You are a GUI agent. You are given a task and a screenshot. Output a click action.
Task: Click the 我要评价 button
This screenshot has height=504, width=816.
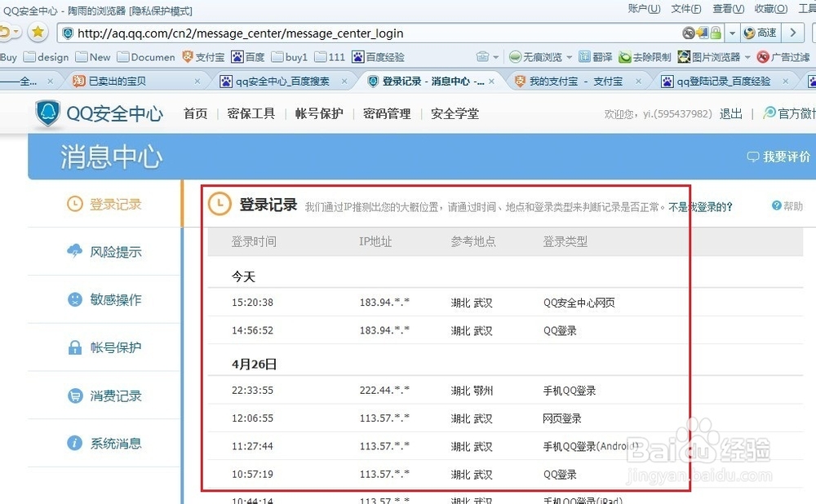tap(778, 157)
